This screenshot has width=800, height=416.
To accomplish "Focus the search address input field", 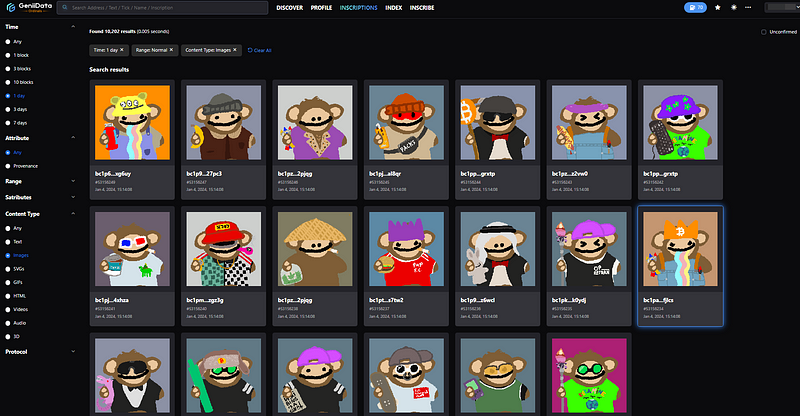I will pyautogui.click(x=162, y=8).
